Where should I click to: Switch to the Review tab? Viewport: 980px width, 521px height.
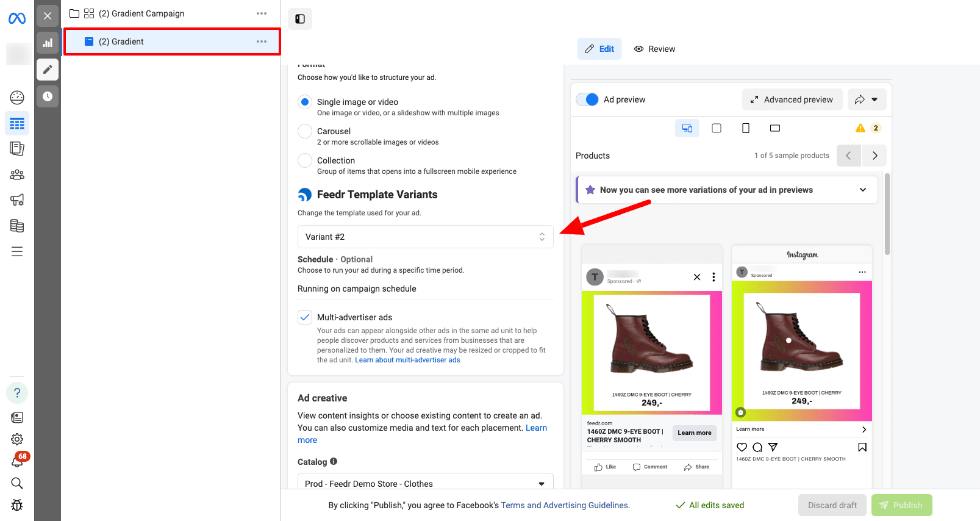coord(654,49)
